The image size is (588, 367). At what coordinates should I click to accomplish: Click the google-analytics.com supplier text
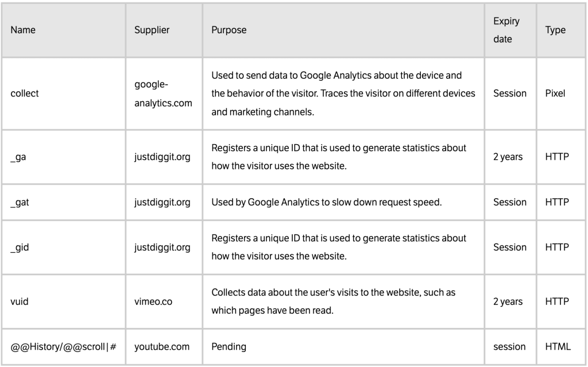(163, 94)
